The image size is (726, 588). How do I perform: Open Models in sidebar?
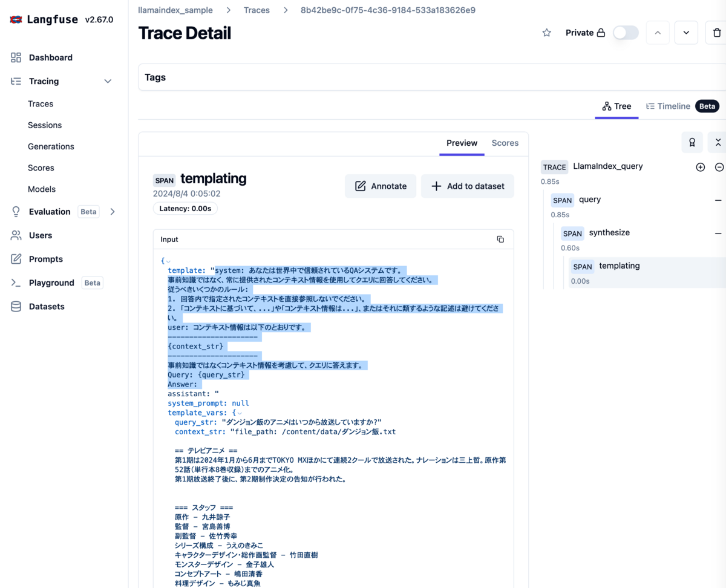point(42,189)
